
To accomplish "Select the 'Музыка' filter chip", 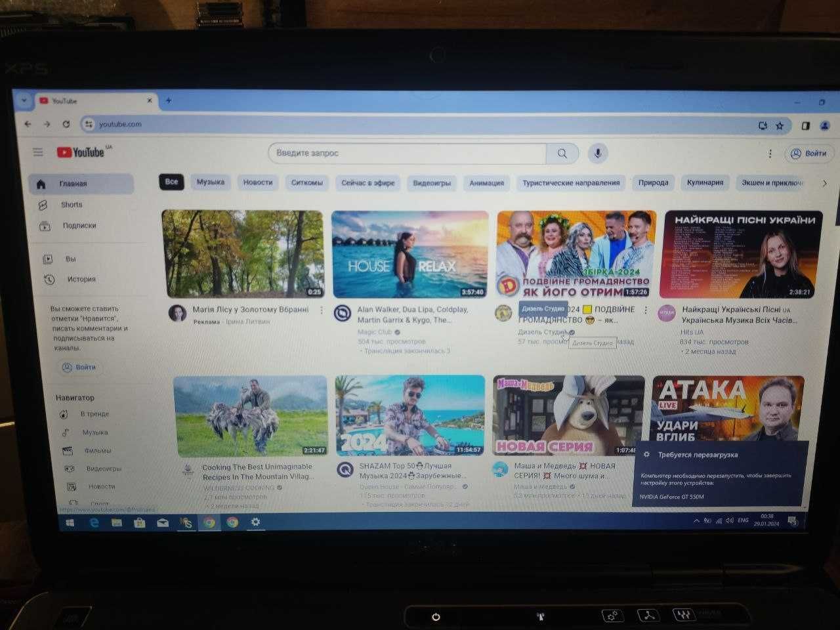I will coord(211,182).
